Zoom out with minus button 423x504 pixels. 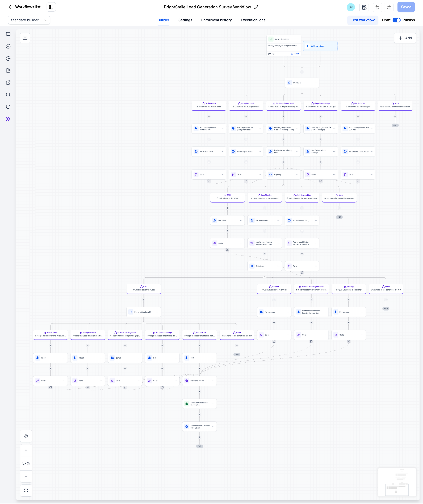click(x=26, y=476)
